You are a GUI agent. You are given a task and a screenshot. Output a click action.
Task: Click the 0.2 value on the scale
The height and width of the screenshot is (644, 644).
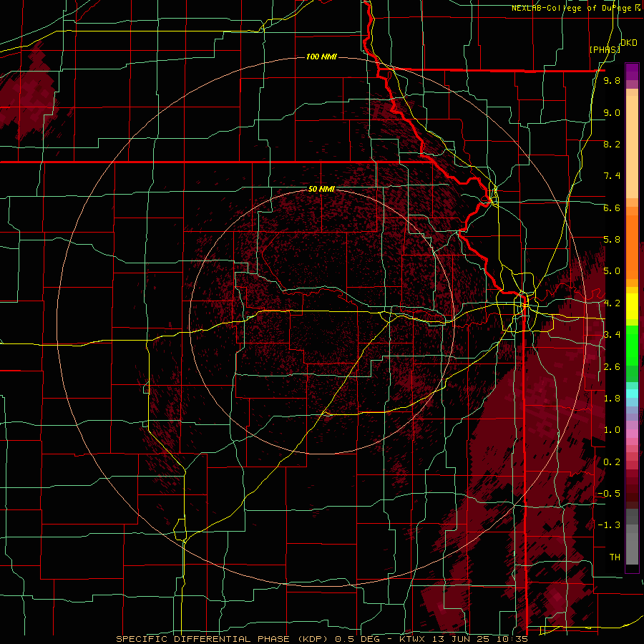pos(612,462)
